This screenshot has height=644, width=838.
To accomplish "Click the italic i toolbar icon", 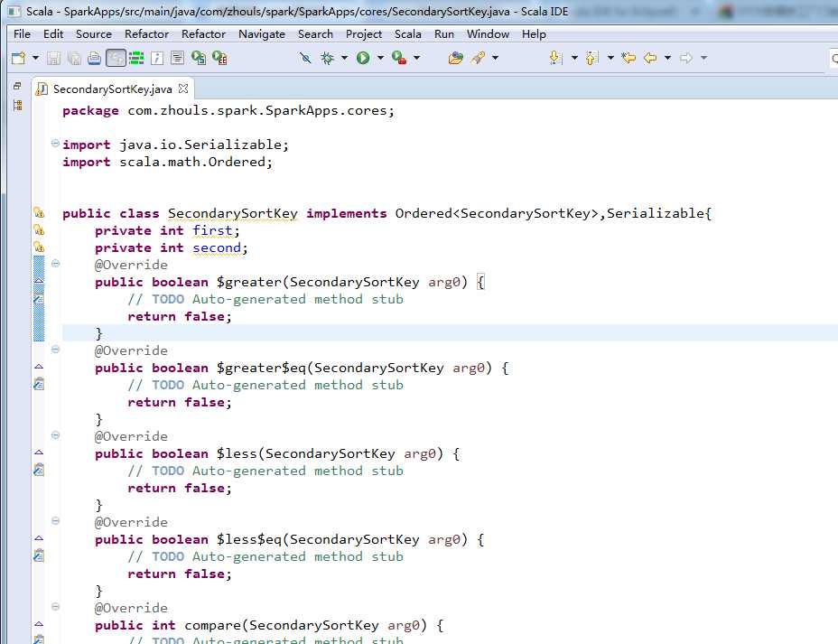I will 157,58.
